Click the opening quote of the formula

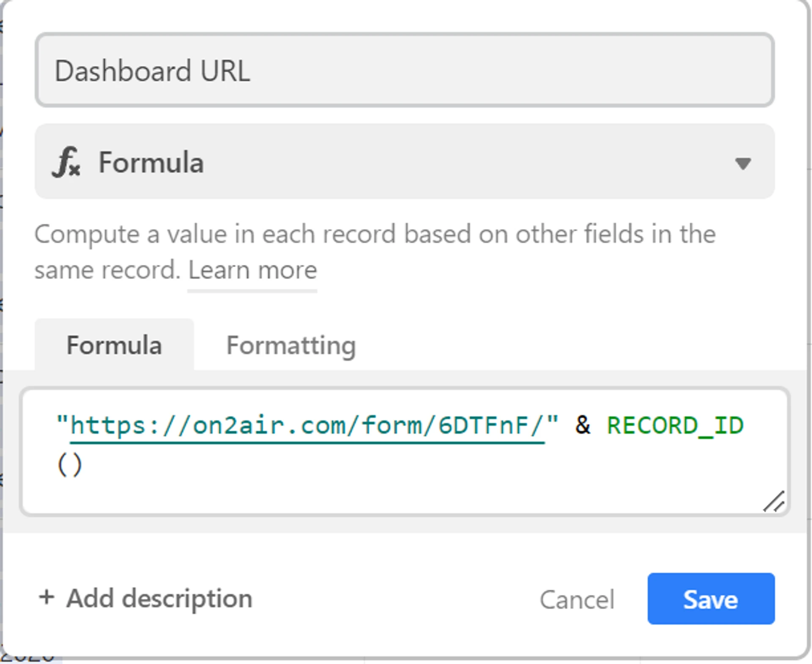(x=62, y=424)
